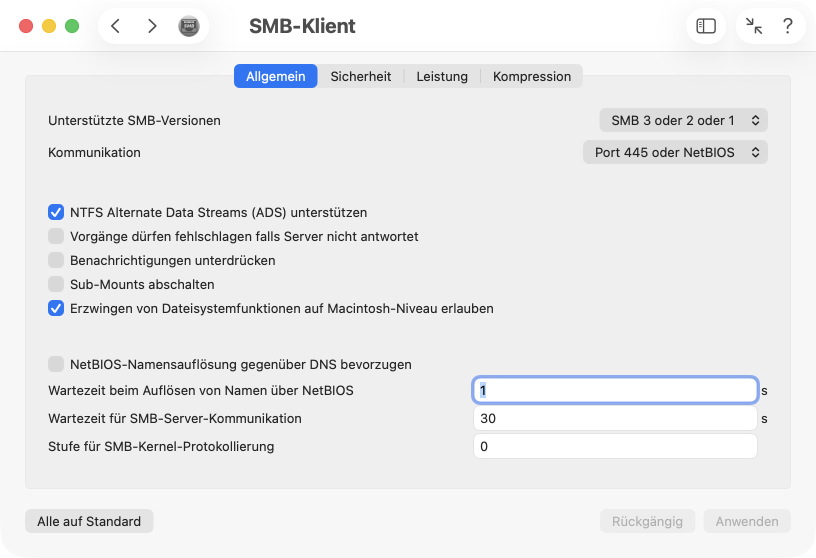Minimize the window with yellow button
816x558 pixels.
[49, 26]
